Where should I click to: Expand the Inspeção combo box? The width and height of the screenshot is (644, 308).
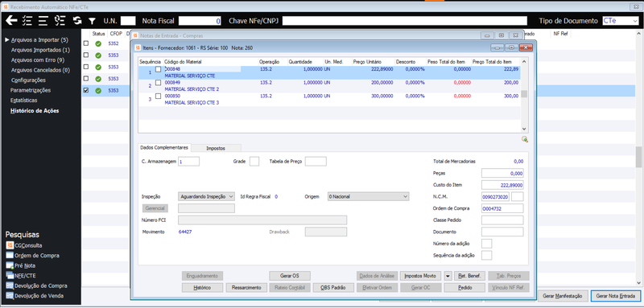click(x=207, y=196)
